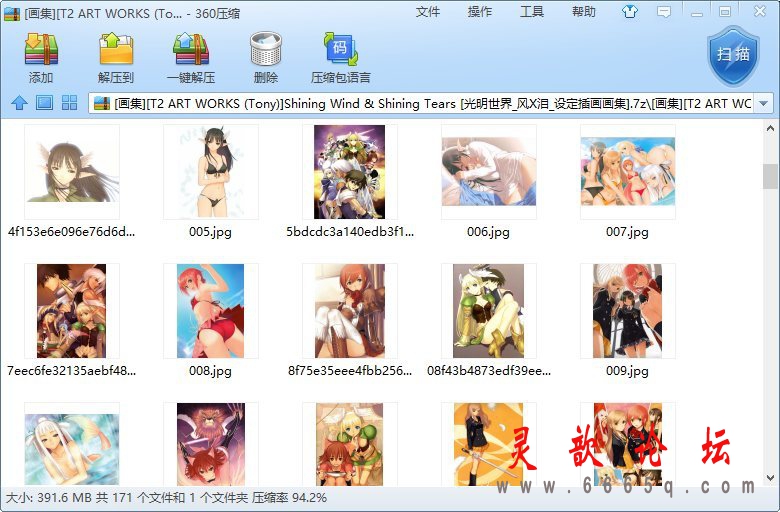Click the archive icon in the path bar
The height and width of the screenshot is (512, 780).
pyautogui.click(x=101, y=103)
